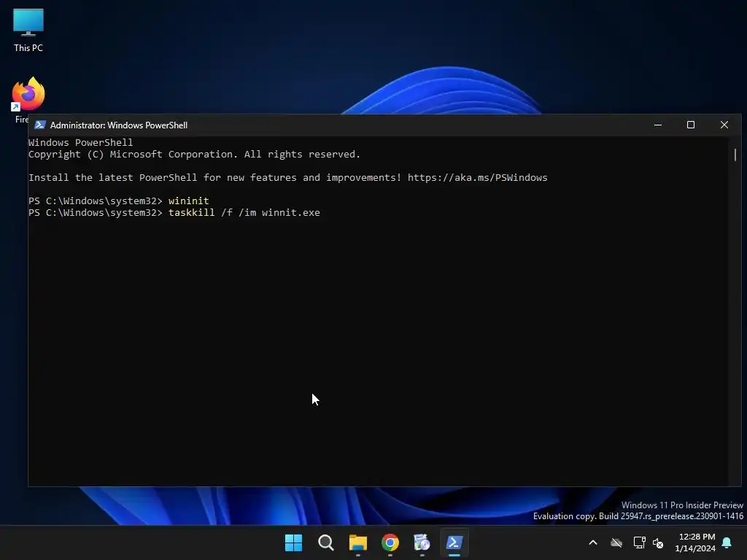The image size is (747, 560).
Task: Click the 'taskkill /f /im winnit.exe' command
Action: [x=244, y=213]
